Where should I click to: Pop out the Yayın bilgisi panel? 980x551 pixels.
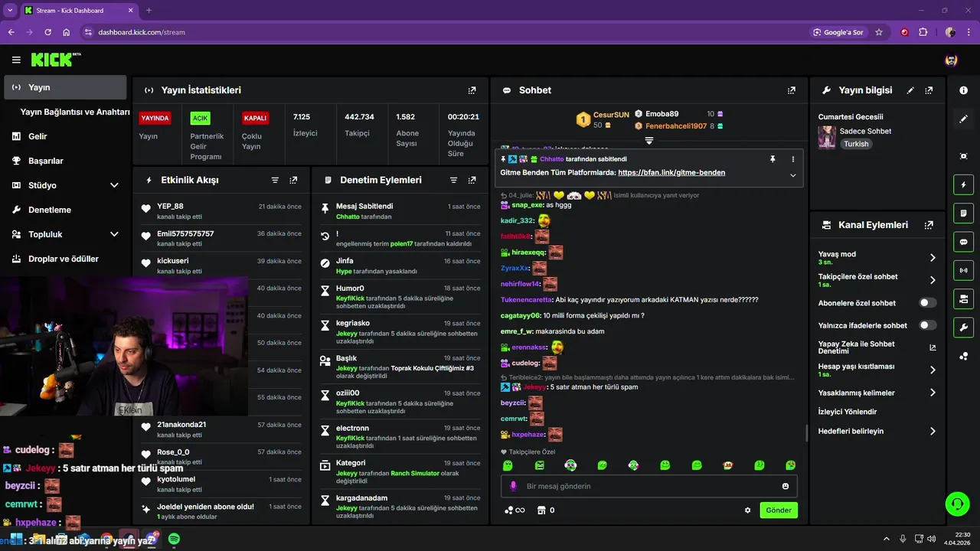coord(929,90)
